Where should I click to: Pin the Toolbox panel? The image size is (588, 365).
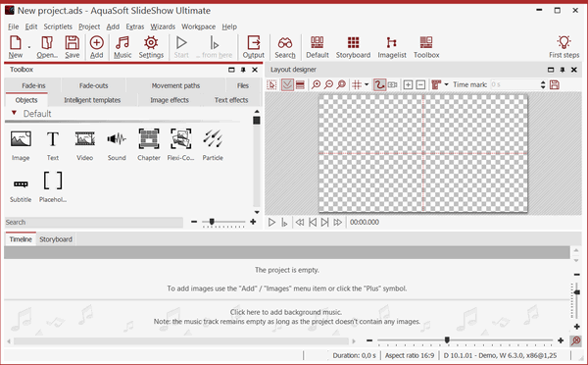tap(243, 70)
